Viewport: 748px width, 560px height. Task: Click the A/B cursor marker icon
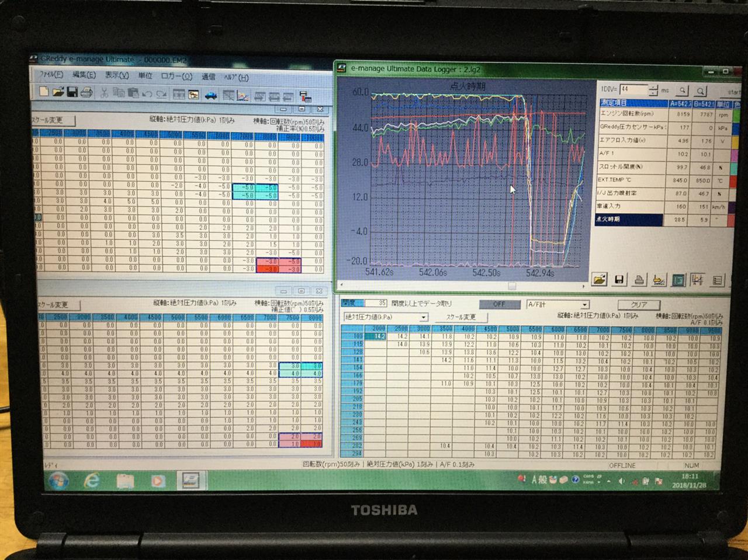[x=697, y=280]
